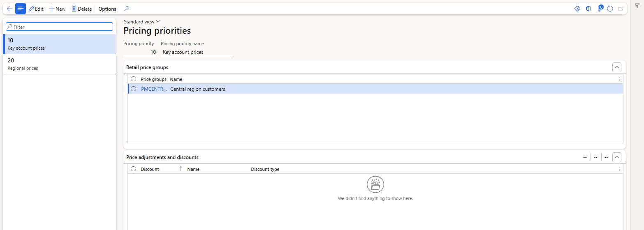Sort by Discount type column header
This screenshot has height=230, width=644.
pyautogui.click(x=265, y=169)
